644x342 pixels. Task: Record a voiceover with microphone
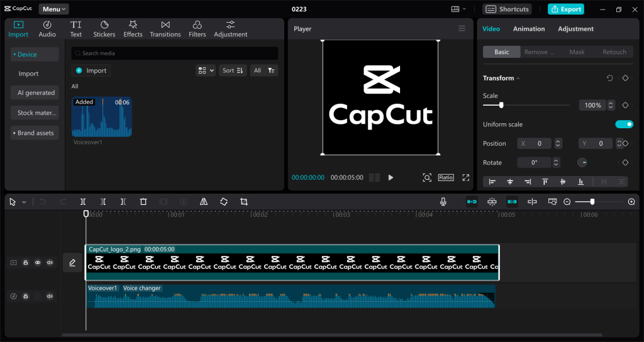pos(443,202)
